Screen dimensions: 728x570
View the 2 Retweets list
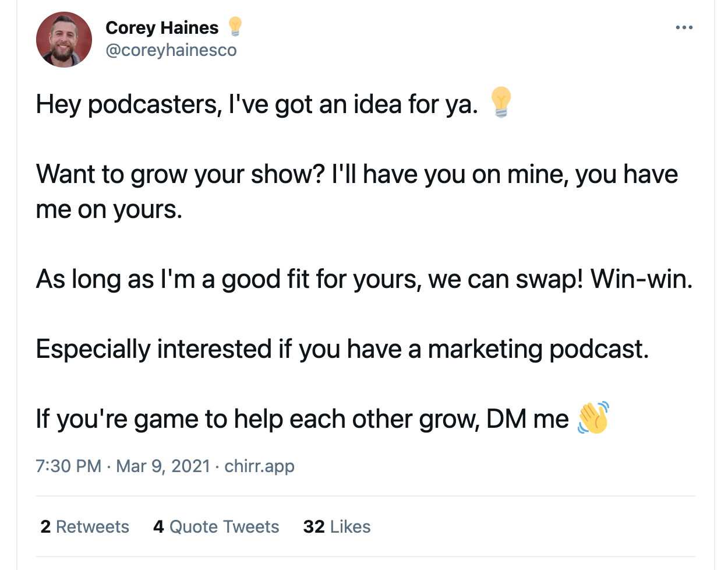point(85,527)
